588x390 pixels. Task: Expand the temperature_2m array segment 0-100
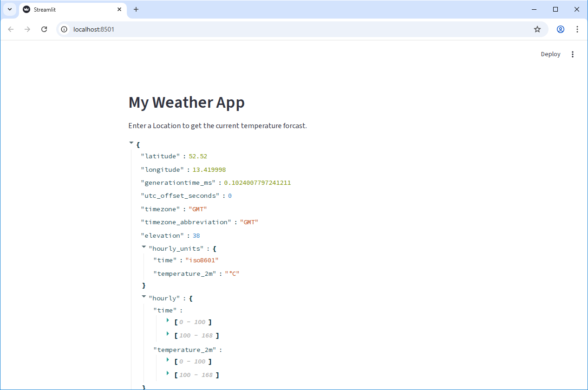pyautogui.click(x=168, y=359)
